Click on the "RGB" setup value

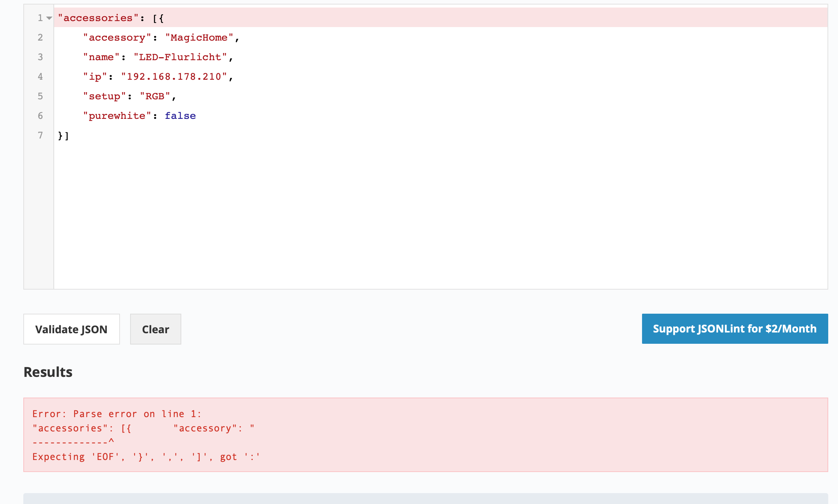click(x=155, y=96)
